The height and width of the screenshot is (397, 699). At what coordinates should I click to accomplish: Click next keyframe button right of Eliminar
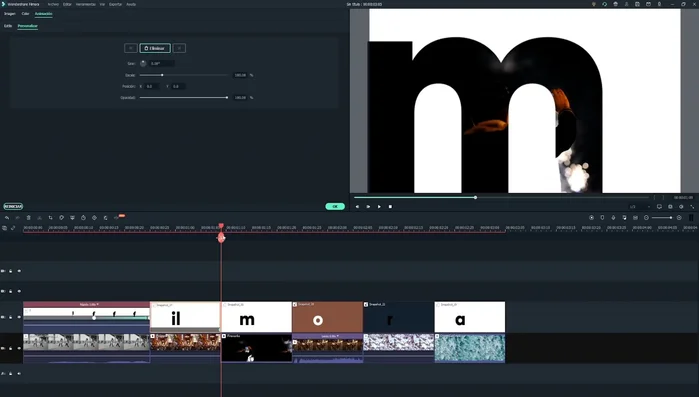[x=179, y=48]
